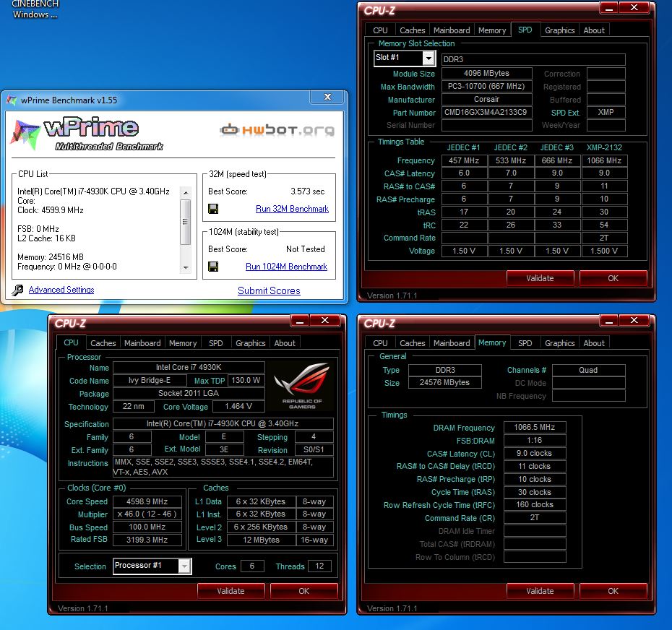This screenshot has height=630, width=672.
Task: Click the Max Bandwidth PC3-10700 field
Action: coord(487,86)
